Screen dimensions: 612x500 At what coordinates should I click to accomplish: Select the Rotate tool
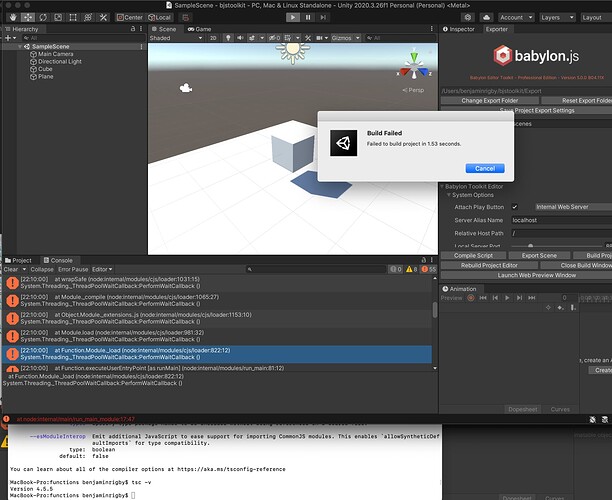[43, 17]
